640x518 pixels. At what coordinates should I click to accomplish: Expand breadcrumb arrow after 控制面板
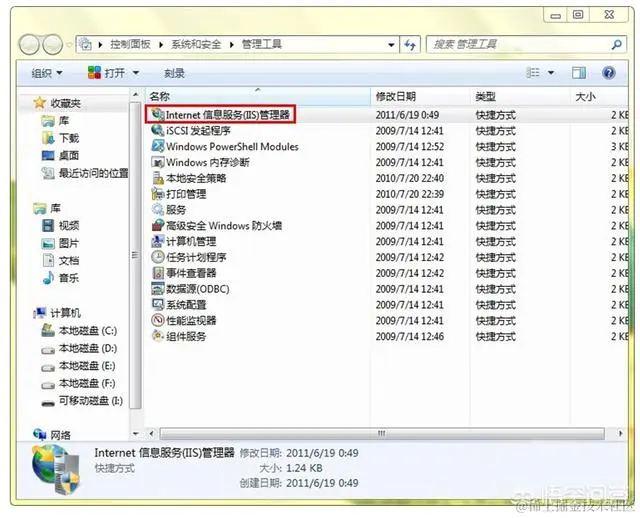click(161, 44)
